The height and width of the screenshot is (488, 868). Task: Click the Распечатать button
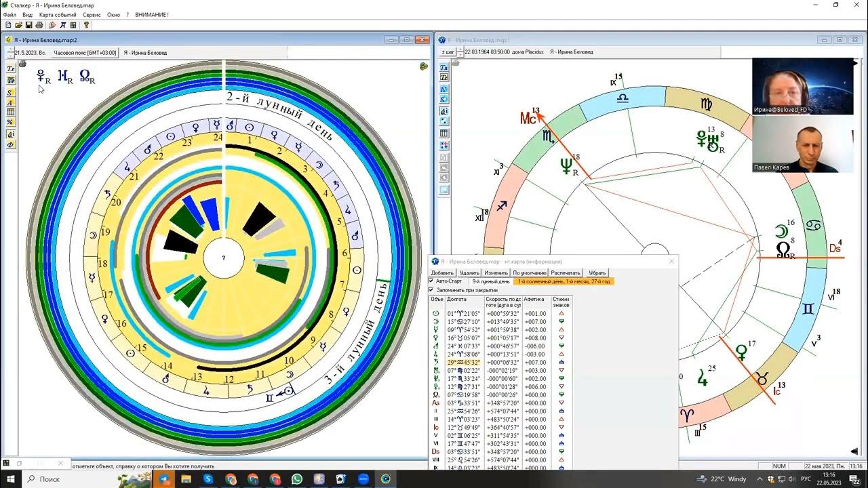tap(565, 272)
